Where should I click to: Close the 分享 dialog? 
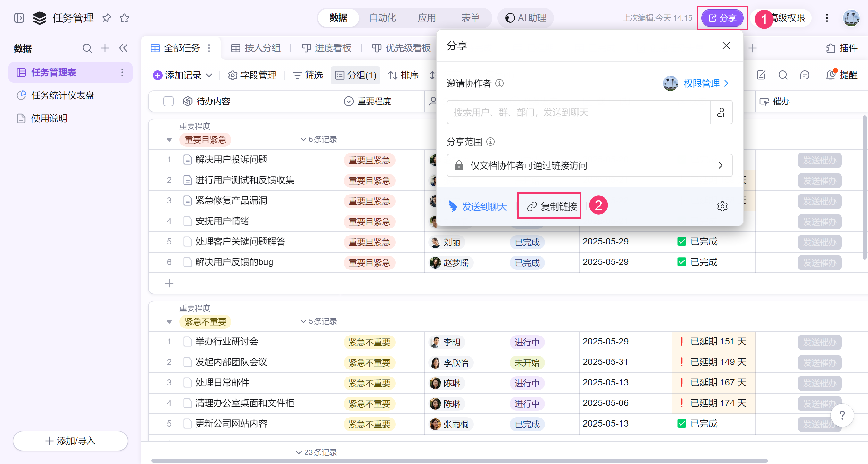726,46
